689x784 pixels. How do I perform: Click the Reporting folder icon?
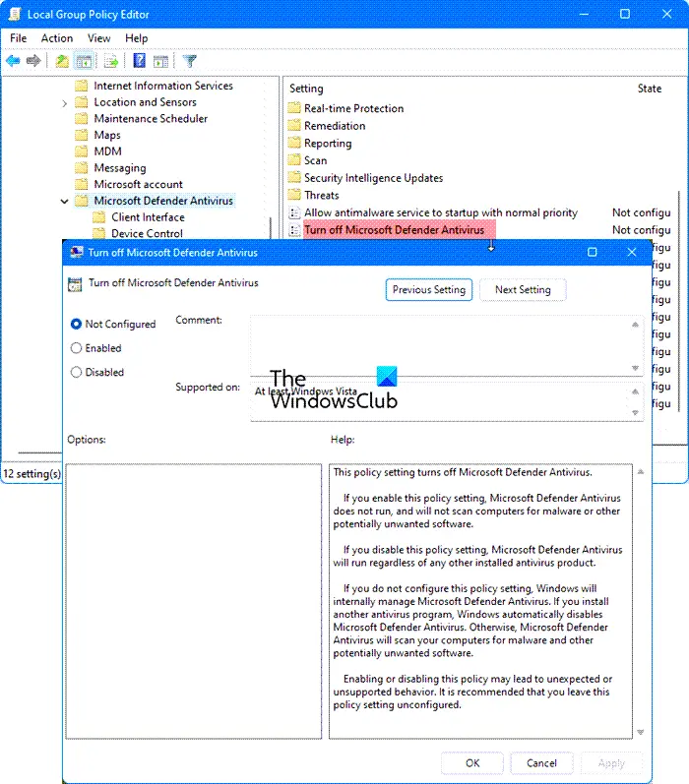click(x=294, y=143)
